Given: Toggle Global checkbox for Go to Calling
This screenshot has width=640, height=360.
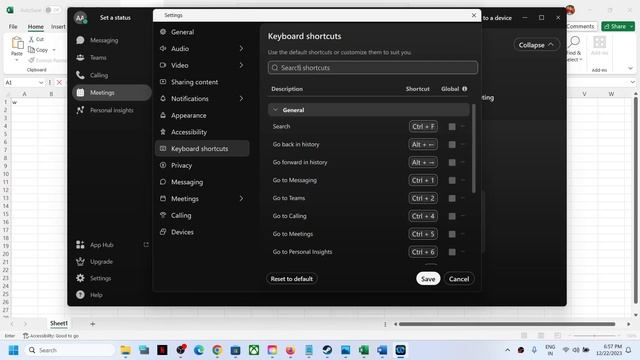Looking at the screenshot, I should click(x=452, y=216).
